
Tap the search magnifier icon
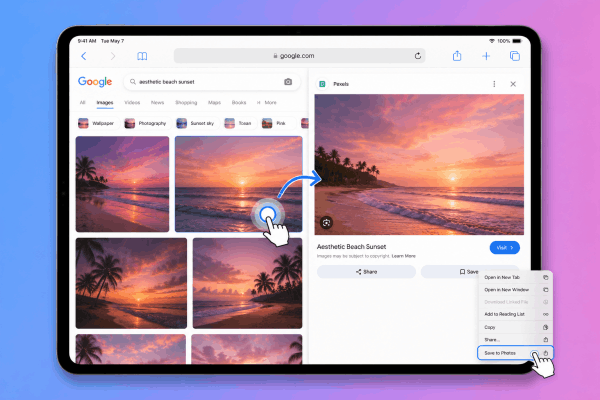click(133, 82)
